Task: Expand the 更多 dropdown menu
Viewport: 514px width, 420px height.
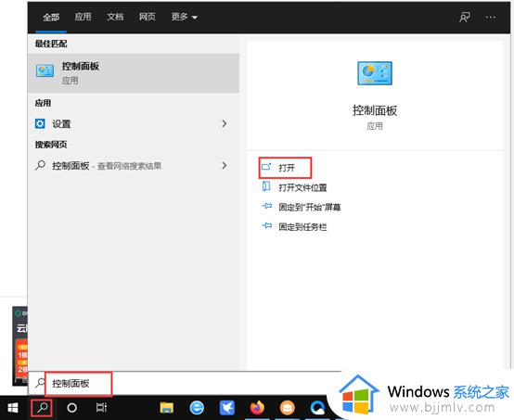Action: click(x=184, y=17)
